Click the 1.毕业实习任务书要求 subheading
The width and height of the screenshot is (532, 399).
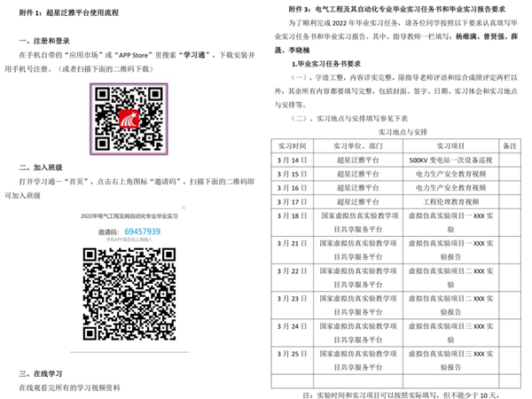pos(326,66)
